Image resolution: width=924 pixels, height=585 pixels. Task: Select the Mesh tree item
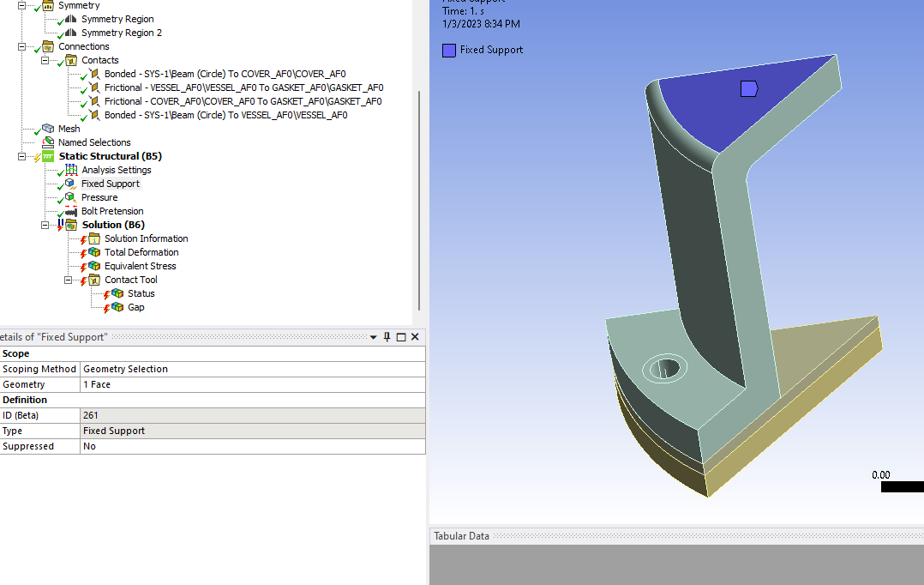(x=69, y=129)
